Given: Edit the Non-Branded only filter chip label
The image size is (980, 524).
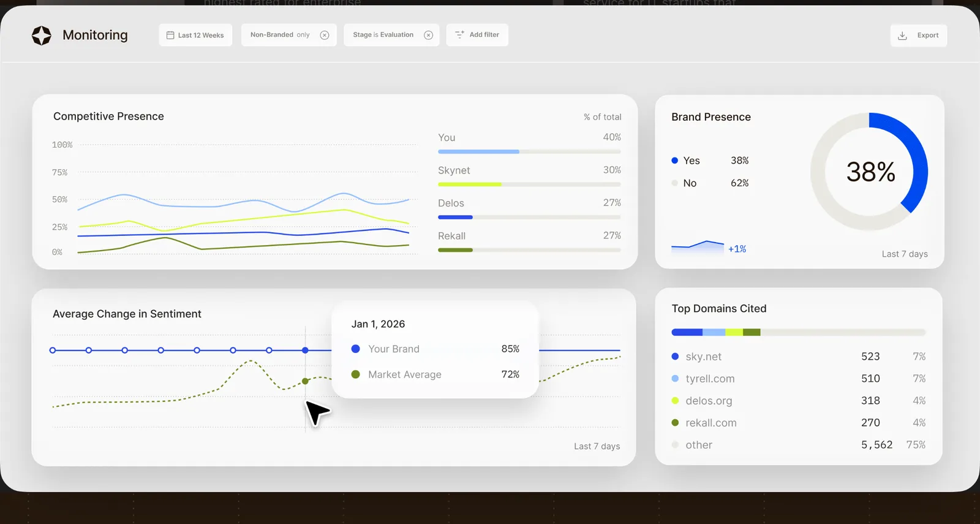Looking at the screenshot, I should [280, 35].
